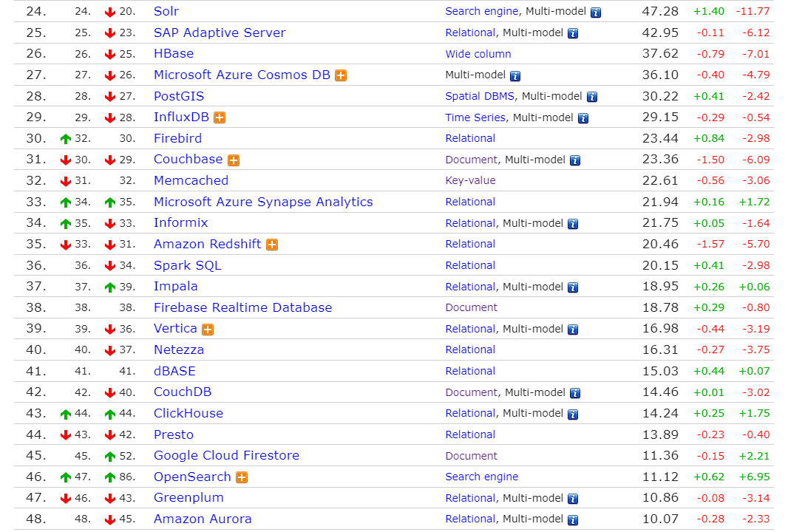Open the Amazon Redshift link

coord(208,244)
